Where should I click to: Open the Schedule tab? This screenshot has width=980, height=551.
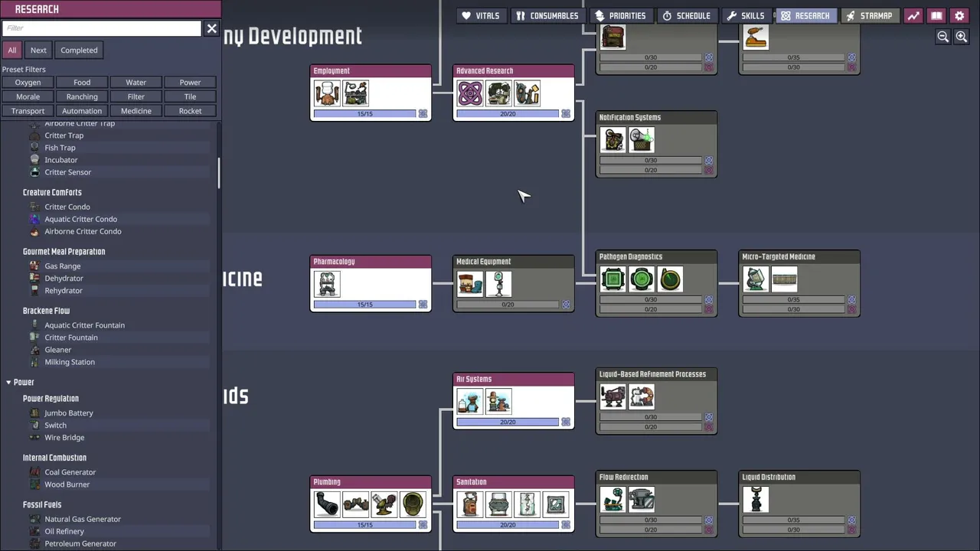[686, 15]
